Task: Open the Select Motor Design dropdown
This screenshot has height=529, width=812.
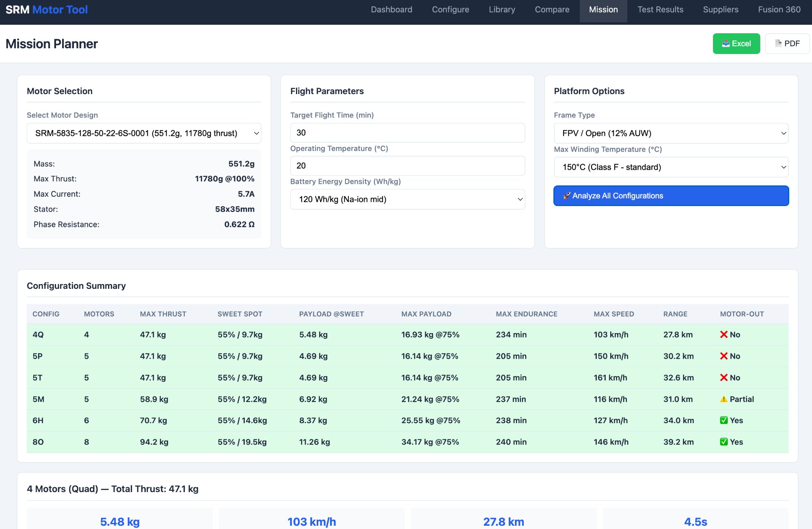Action: click(144, 133)
